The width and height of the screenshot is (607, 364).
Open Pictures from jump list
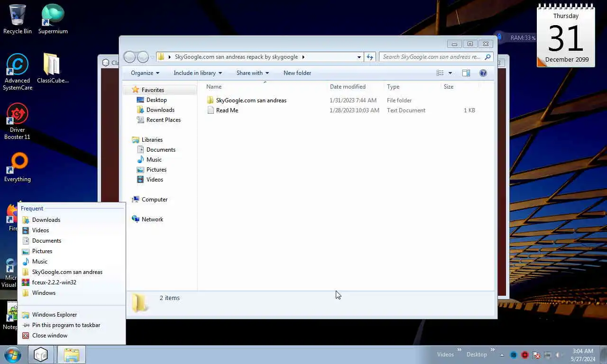tap(72, 251)
